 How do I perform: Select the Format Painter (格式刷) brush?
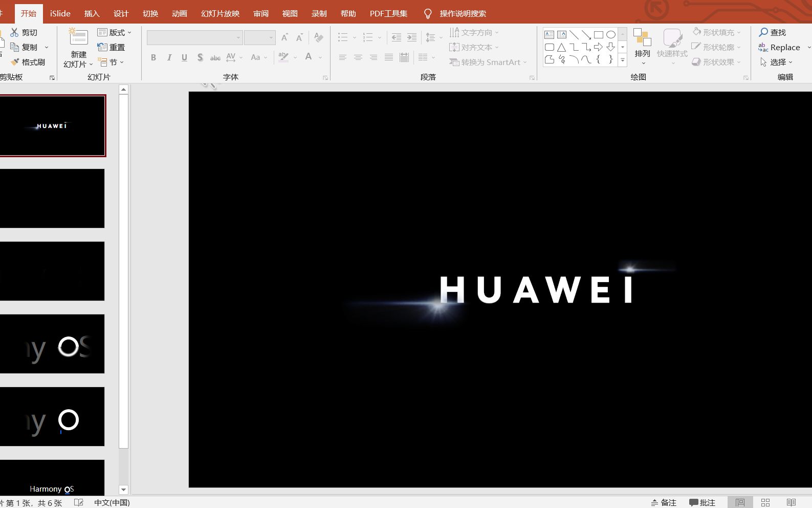[x=15, y=62]
